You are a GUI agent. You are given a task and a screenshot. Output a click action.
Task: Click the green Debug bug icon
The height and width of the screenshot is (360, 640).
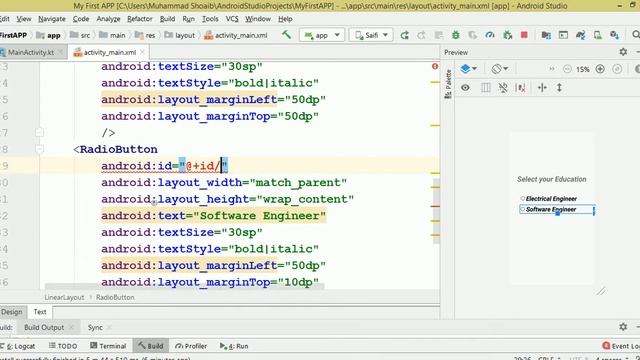click(456, 35)
